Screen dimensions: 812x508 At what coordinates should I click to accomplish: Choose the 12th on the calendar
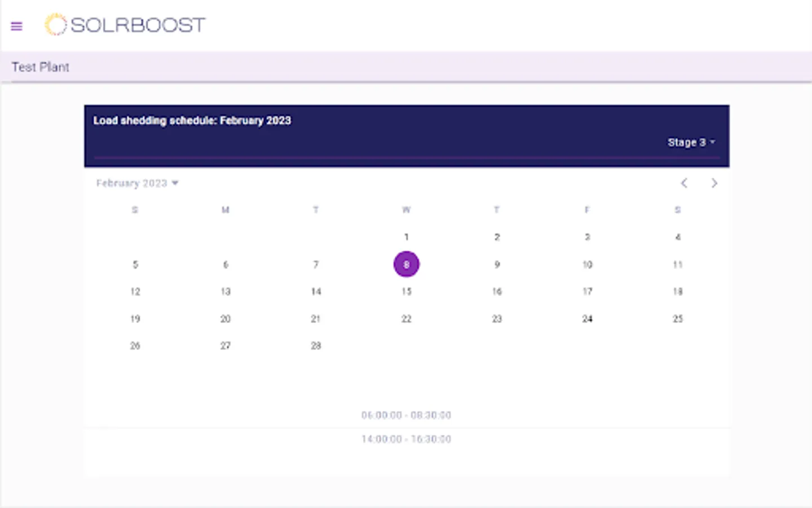(135, 291)
